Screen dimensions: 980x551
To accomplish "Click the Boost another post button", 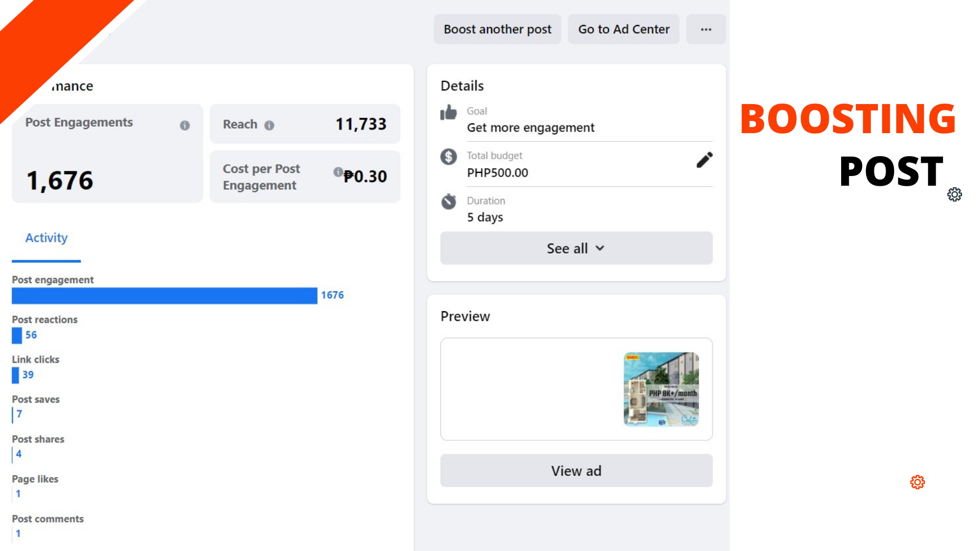I will click(497, 30).
